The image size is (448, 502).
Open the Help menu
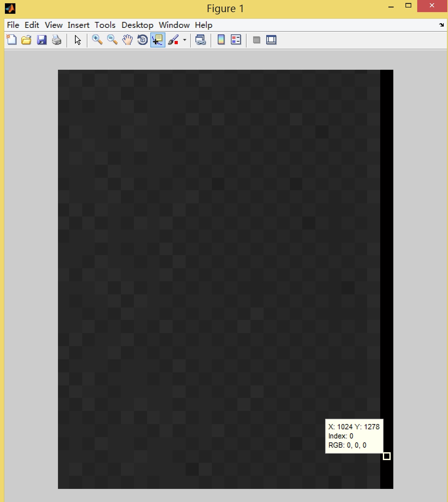[204, 25]
